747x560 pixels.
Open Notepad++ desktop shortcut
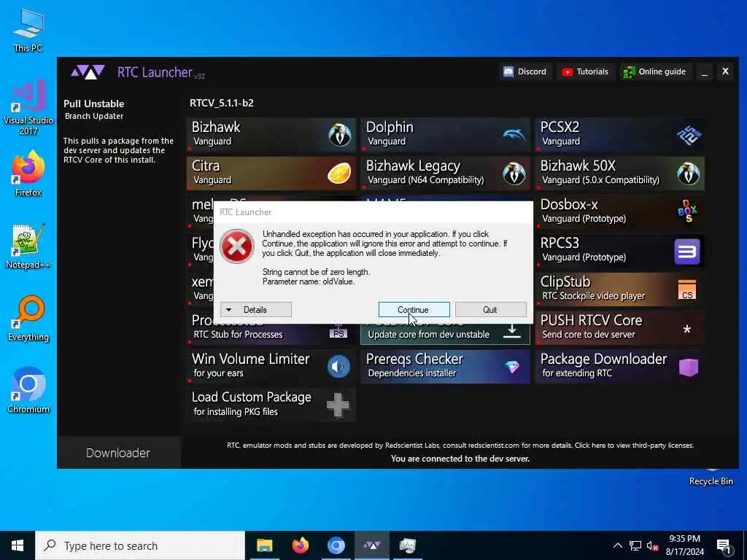tap(28, 246)
